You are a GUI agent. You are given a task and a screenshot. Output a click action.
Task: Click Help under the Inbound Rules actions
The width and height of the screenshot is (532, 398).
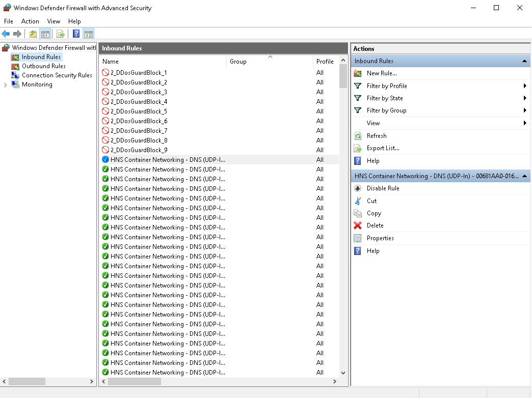[x=373, y=161]
